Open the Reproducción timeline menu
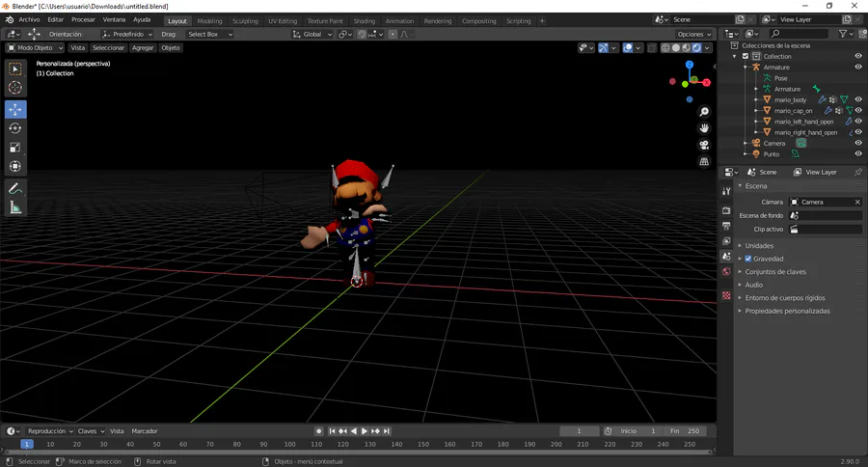868x467 pixels. 50,431
